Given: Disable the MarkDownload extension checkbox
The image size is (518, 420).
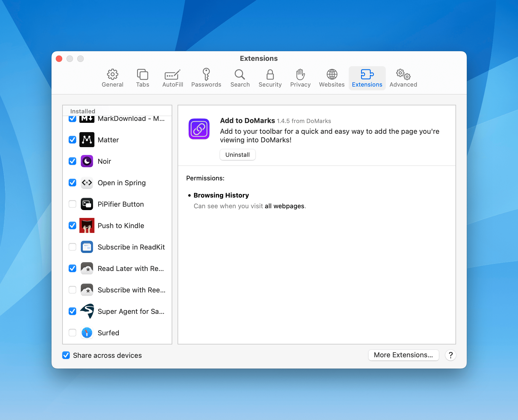Looking at the screenshot, I should [x=72, y=118].
